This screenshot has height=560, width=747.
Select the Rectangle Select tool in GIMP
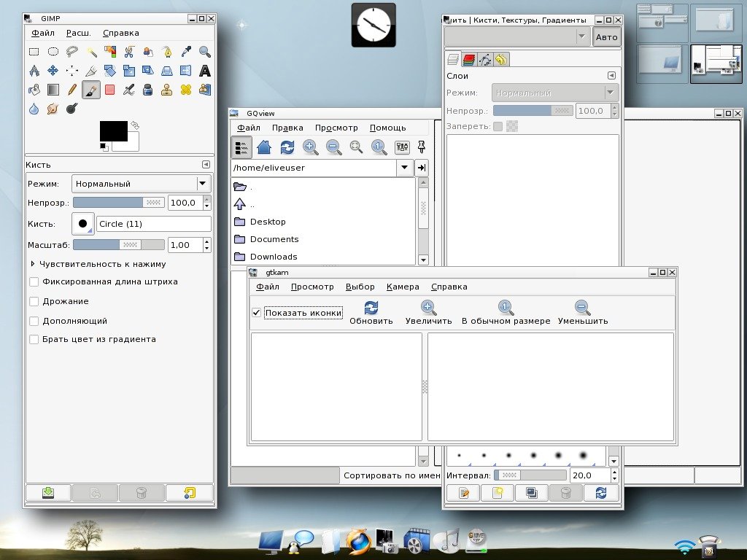34,52
